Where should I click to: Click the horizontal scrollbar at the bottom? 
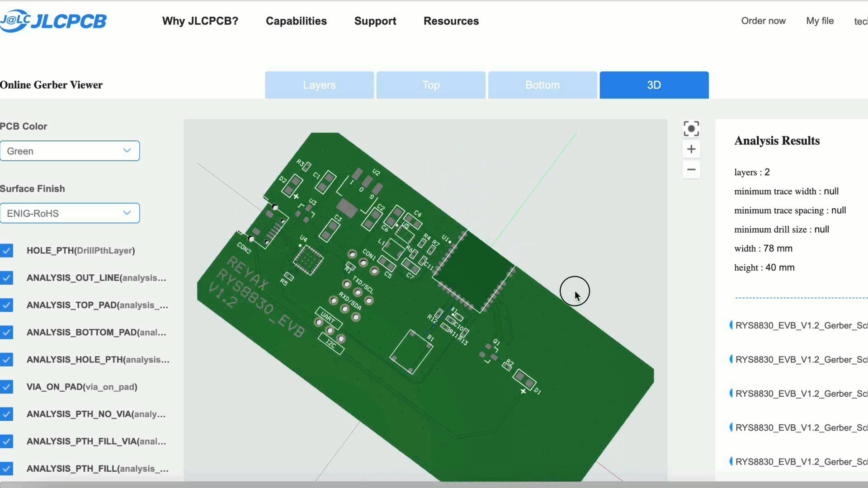tap(434, 485)
